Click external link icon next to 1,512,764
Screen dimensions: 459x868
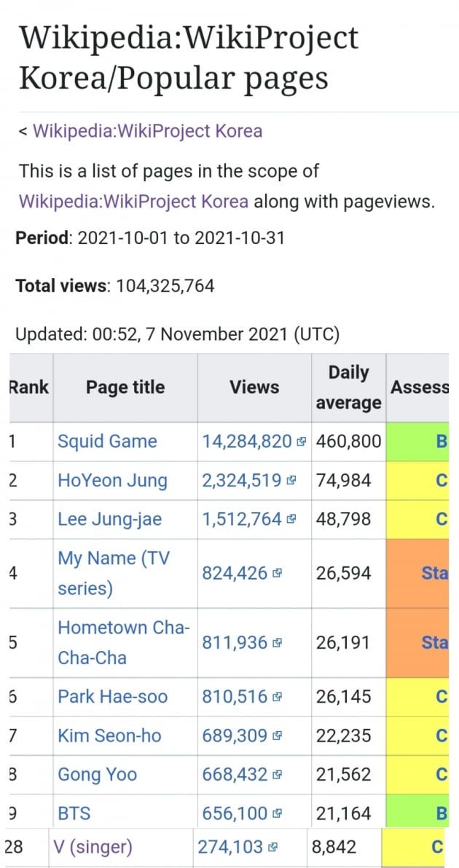coord(291,519)
